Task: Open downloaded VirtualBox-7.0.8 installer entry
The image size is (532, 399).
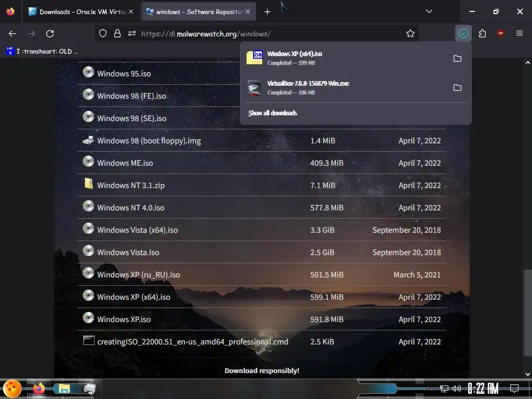Action: coord(346,87)
